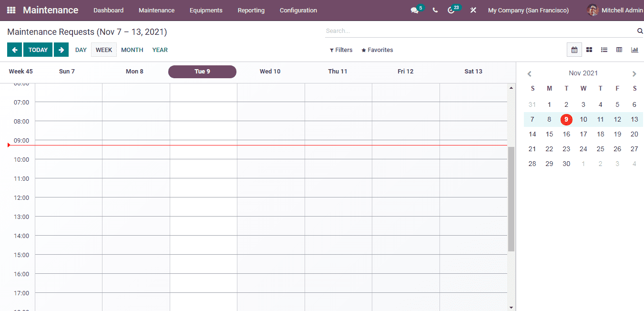644x311 pixels.
Task: Open the user menu for Mitchell Admin
Action: point(614,10)
